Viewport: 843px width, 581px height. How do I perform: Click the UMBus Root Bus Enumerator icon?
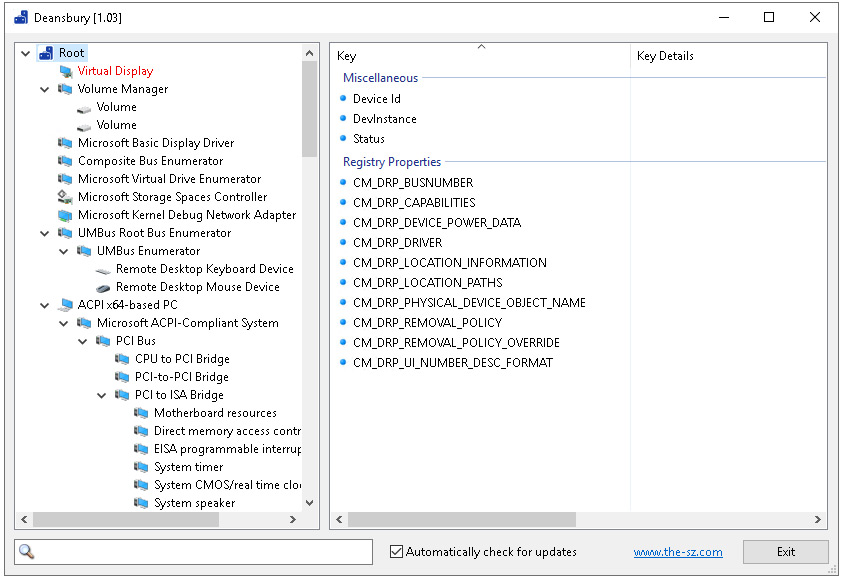[65, 233]
